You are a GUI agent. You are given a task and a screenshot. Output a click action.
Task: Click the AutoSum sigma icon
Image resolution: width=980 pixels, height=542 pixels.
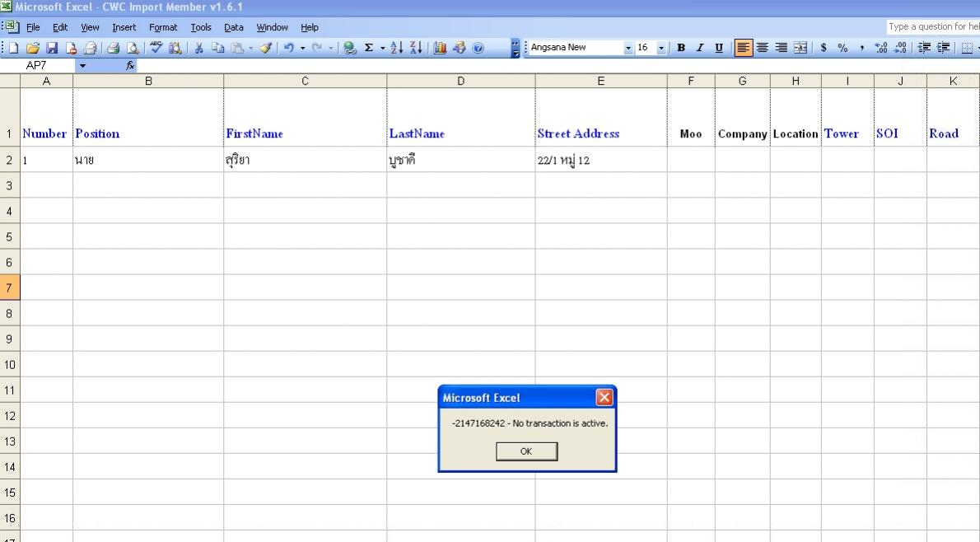369,48
